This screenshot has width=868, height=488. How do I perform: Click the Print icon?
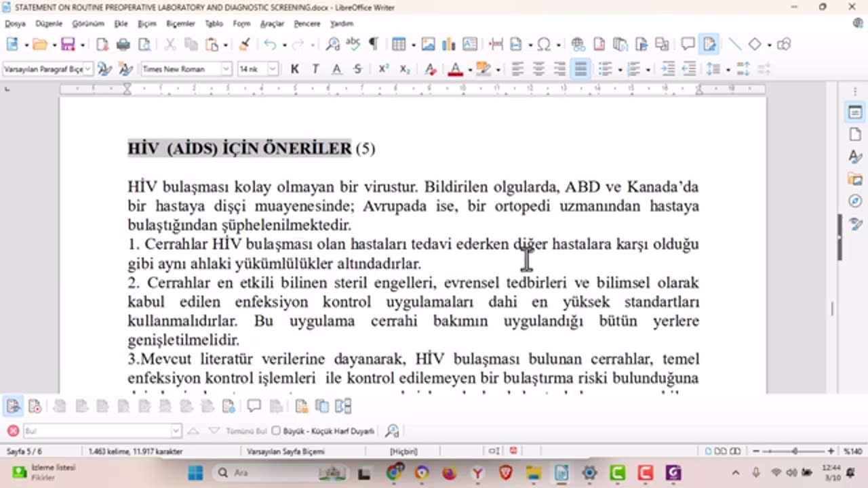pos(123,45)
